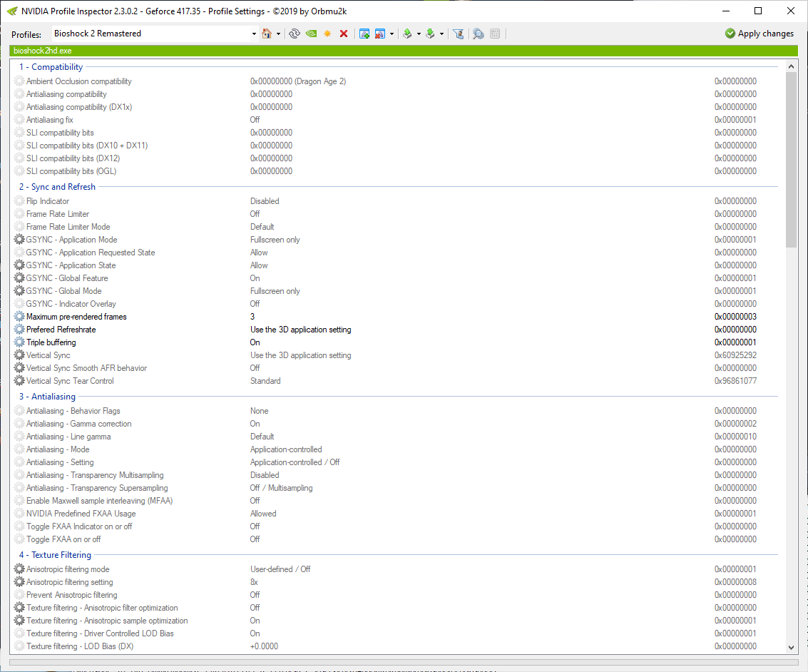Open export profiles dropdown arrow

419,34
